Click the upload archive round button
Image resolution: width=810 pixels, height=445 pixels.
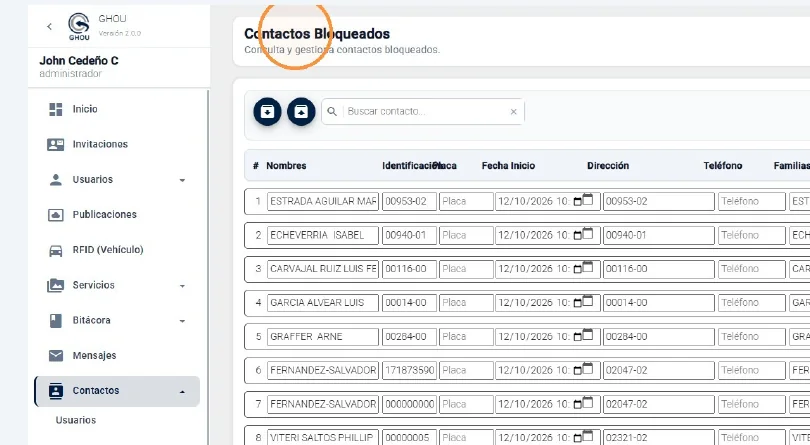click(301, 112)
